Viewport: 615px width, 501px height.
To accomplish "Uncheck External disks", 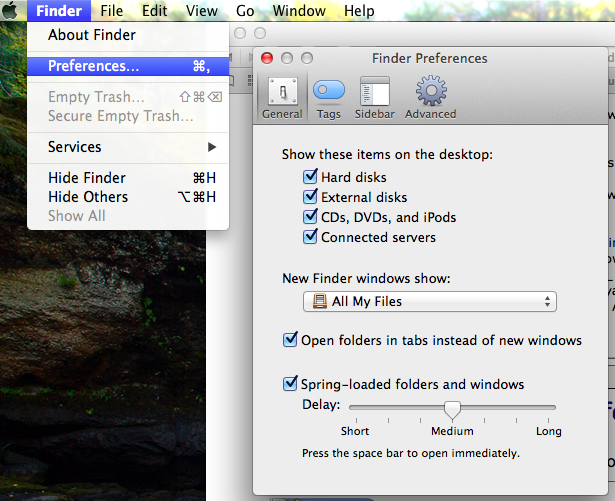I will pyautogui.click(x=310, y=197).
